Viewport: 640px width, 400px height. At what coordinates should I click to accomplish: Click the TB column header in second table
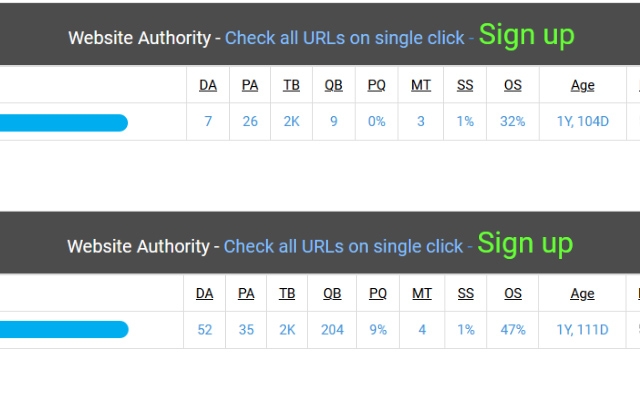[x=287, y=293]
